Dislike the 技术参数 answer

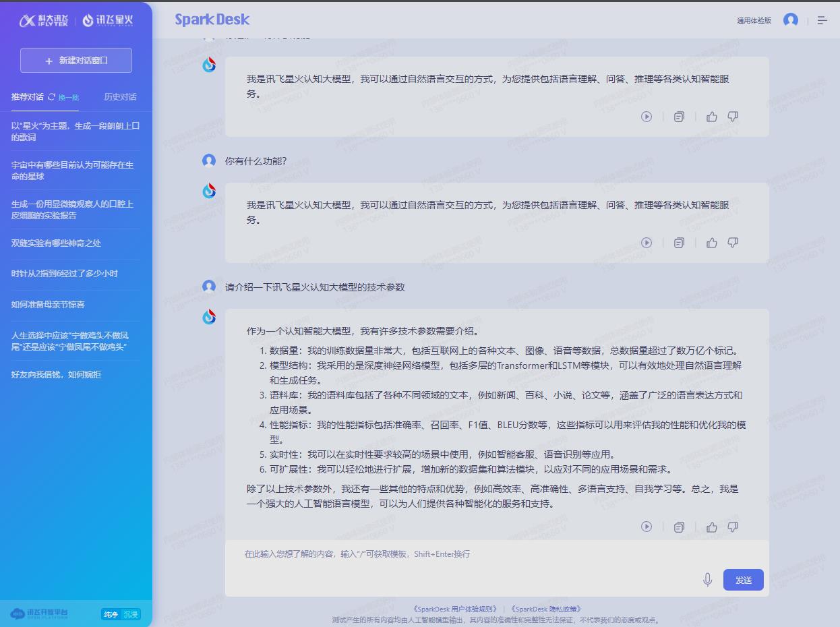pyautogui.click(x=733, y=527)
